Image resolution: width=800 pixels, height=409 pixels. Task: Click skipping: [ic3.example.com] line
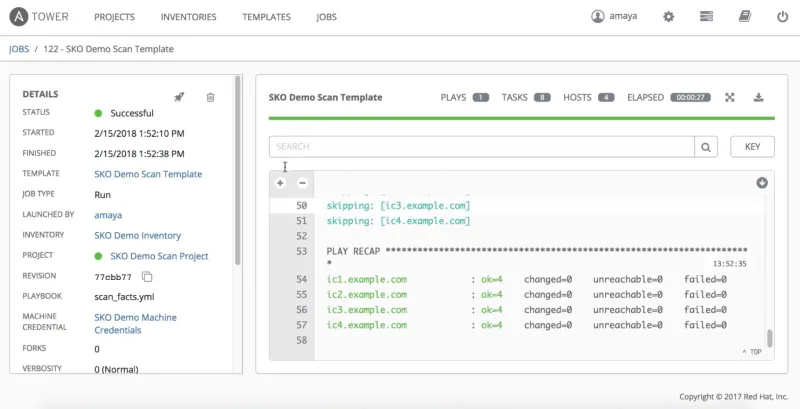[x=398, y=206]
